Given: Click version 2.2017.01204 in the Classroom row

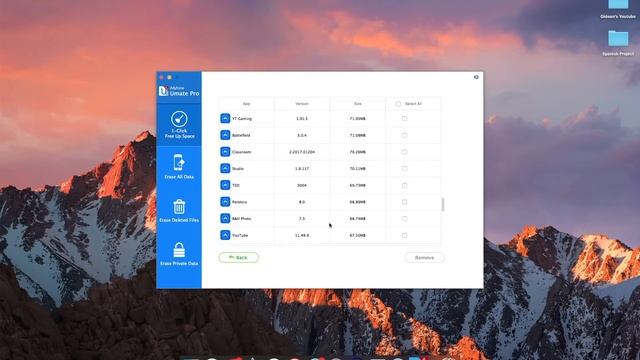Looking at the screenshot, I should [x=302, y=152].
